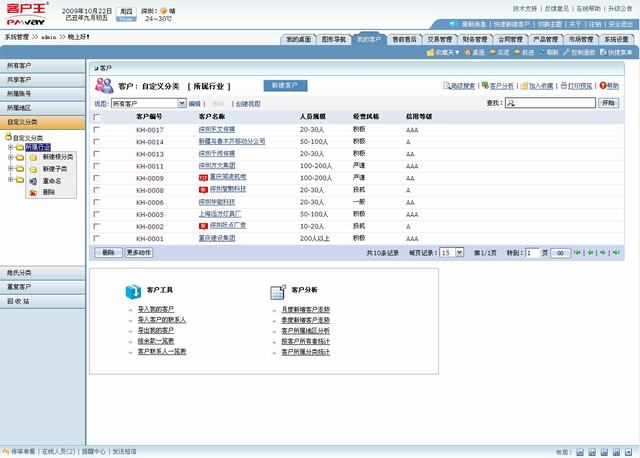Click the 新建客户 button
The image size is (640, 458).
287,86
